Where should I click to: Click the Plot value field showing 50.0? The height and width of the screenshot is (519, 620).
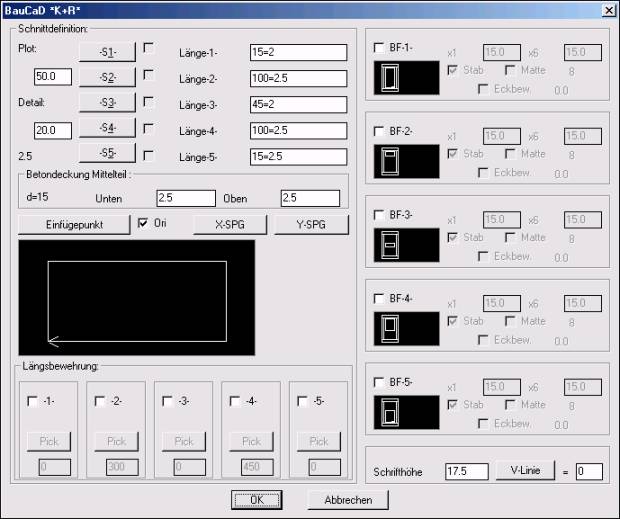tap(53, 77)
